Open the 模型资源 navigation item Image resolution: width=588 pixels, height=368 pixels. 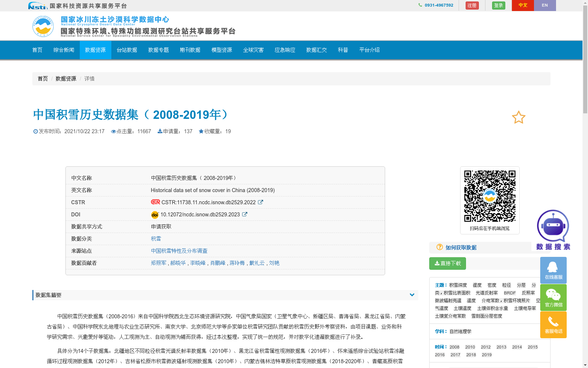click(x=222, y=50)
